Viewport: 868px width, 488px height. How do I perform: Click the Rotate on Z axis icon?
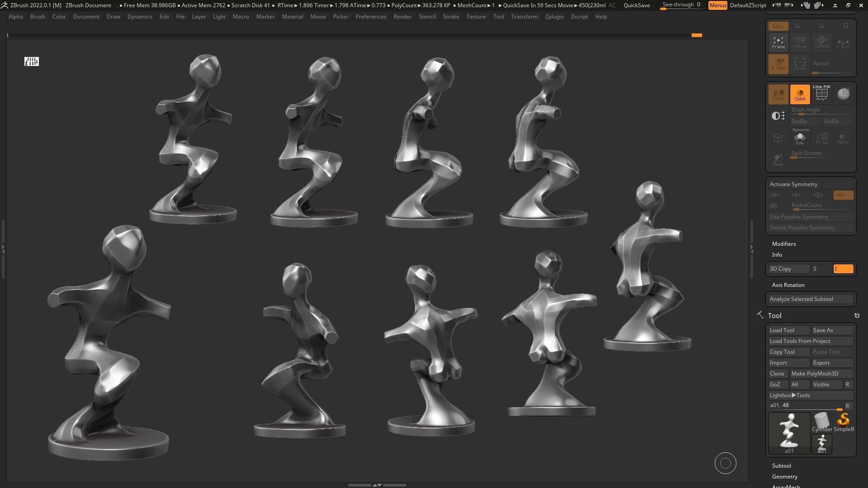point(846,26)
